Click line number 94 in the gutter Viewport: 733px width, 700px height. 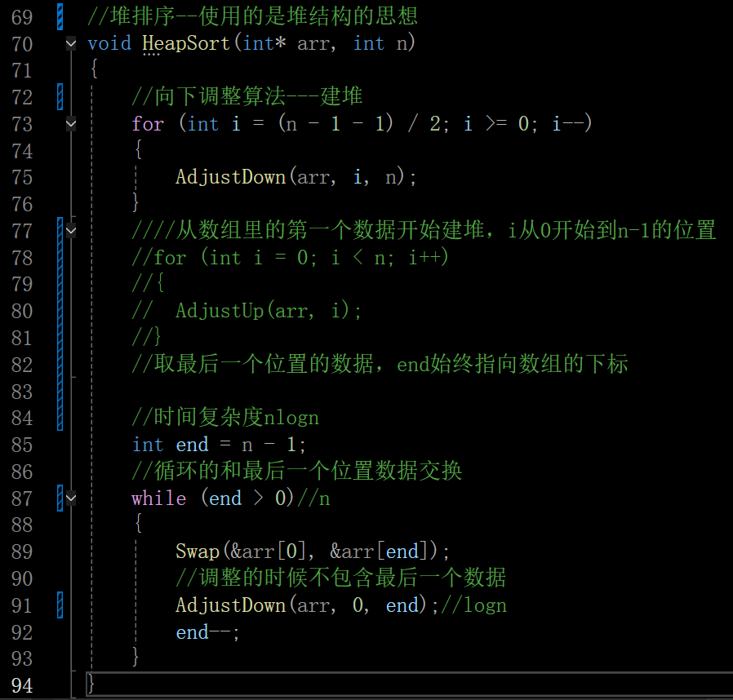[22, 685]
